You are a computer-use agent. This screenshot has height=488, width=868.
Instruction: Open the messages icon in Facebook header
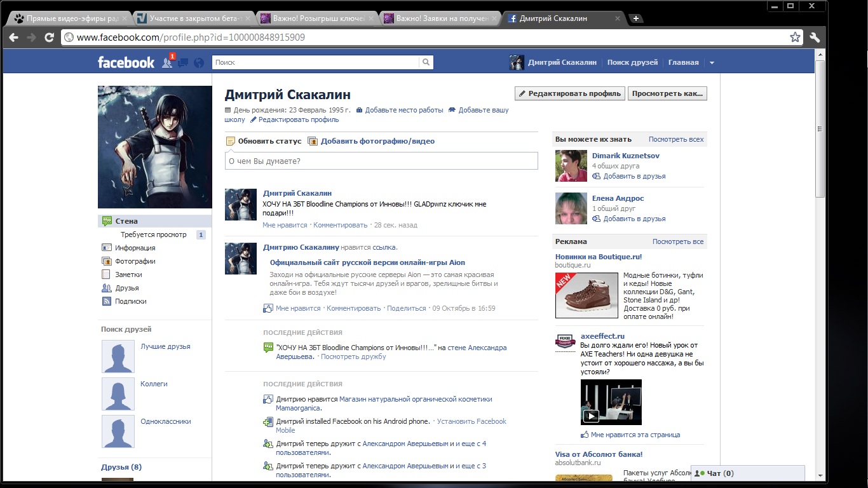pyautogui.click(x=183, y=62)
